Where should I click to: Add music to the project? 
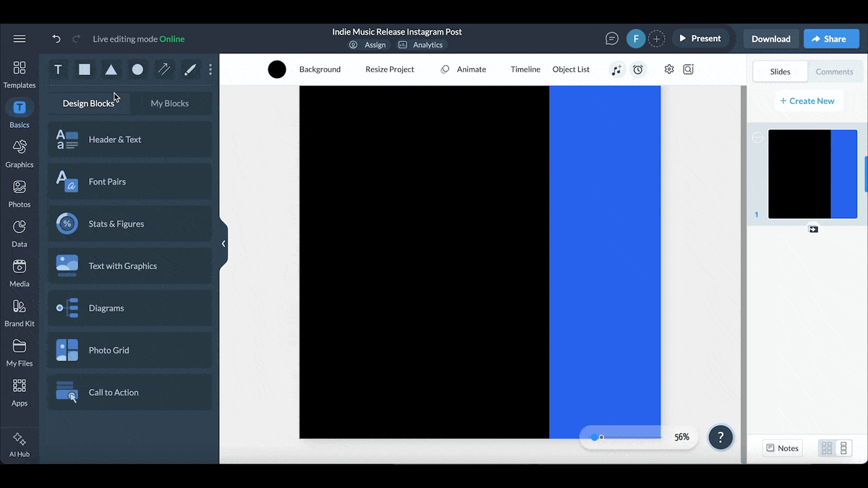[x=616, y=69]
